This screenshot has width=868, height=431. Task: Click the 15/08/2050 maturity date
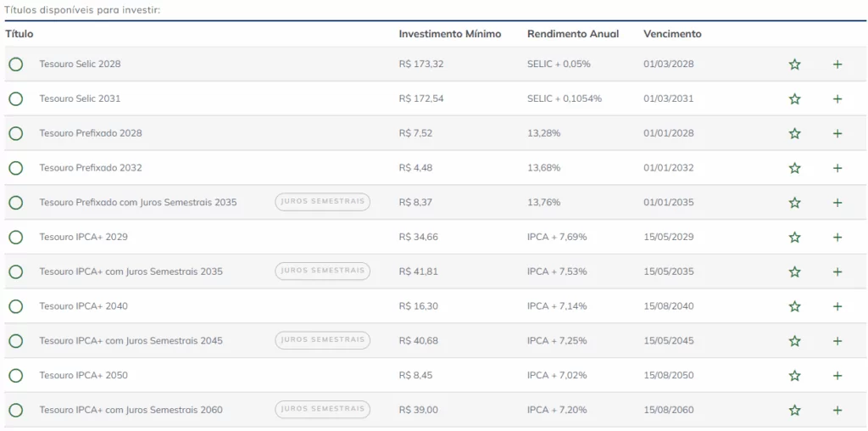pyautogui.click(x=669, y=376)
